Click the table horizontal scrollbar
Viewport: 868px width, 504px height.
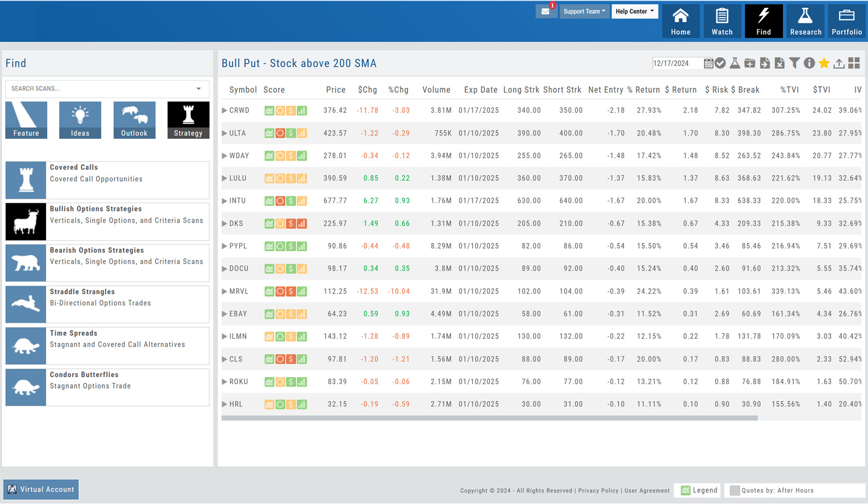489,418
